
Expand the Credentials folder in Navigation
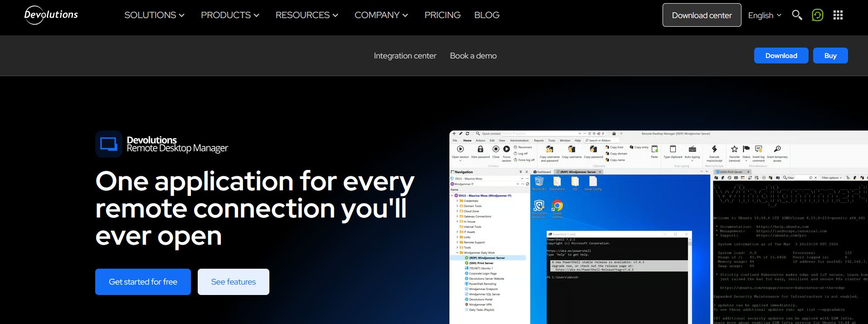click(x=457, y=201)
